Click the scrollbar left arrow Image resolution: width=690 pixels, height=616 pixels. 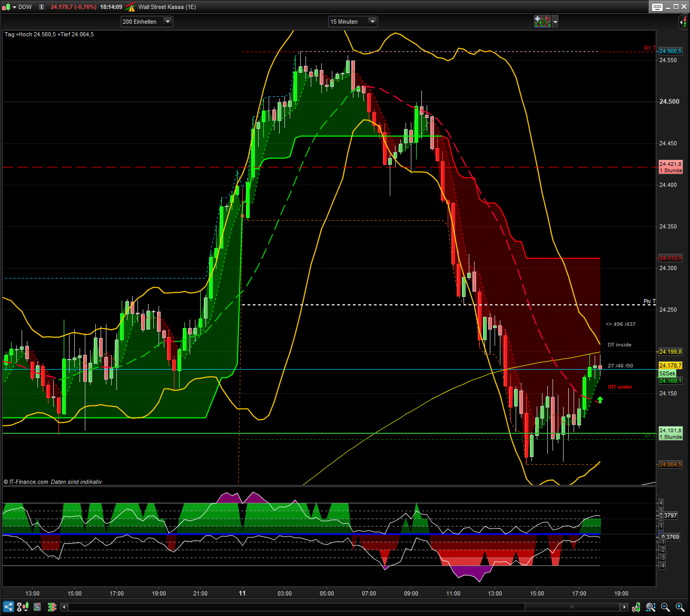[x=64, y=607]
